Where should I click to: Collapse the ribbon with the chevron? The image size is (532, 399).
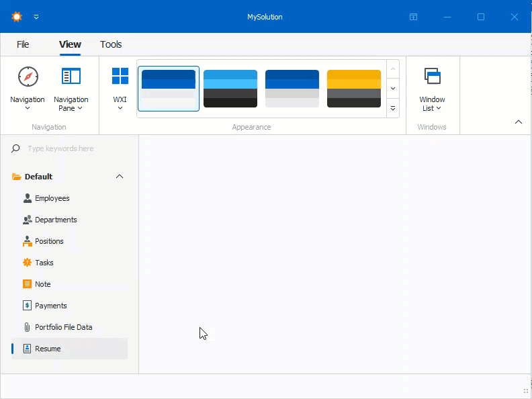[519, 122]
